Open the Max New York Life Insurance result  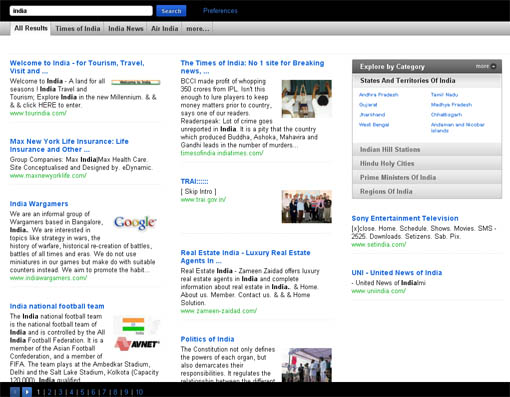tap(69, 145)
